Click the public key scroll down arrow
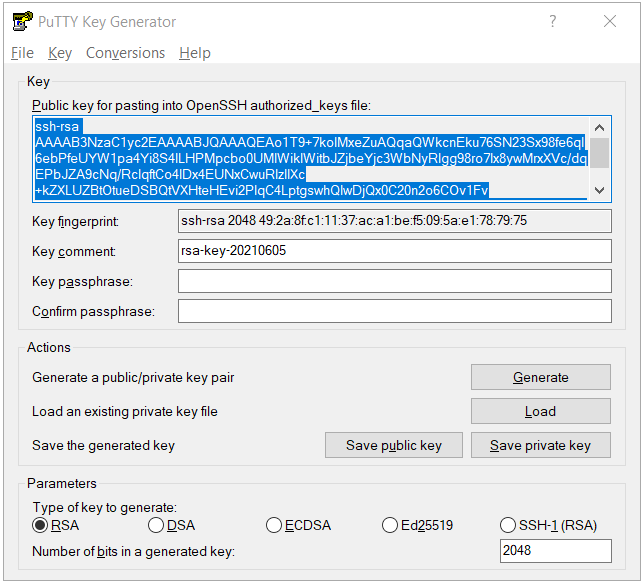Viewport: 643px width, 583px height. coord(599,190)
